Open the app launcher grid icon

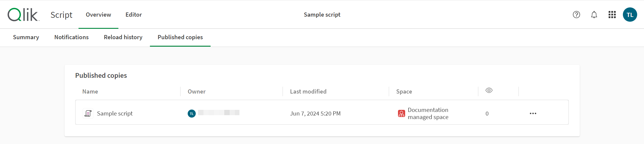(x=612, y=15)
